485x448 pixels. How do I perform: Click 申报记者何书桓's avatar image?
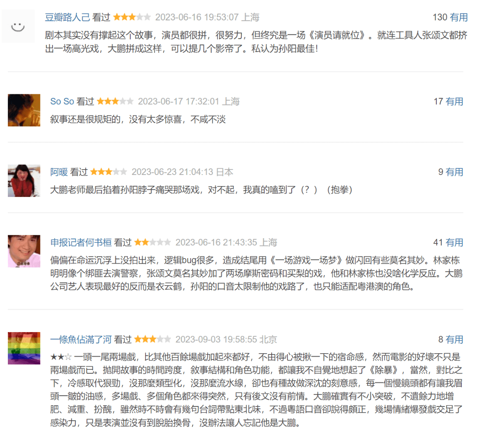pyautogui.click(x=24, y=251)
